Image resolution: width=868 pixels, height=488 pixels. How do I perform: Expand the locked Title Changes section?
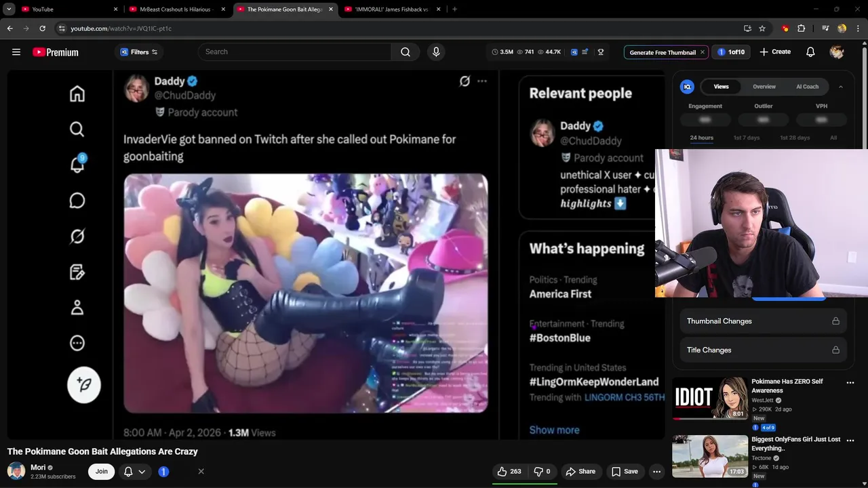pos(763,350)
